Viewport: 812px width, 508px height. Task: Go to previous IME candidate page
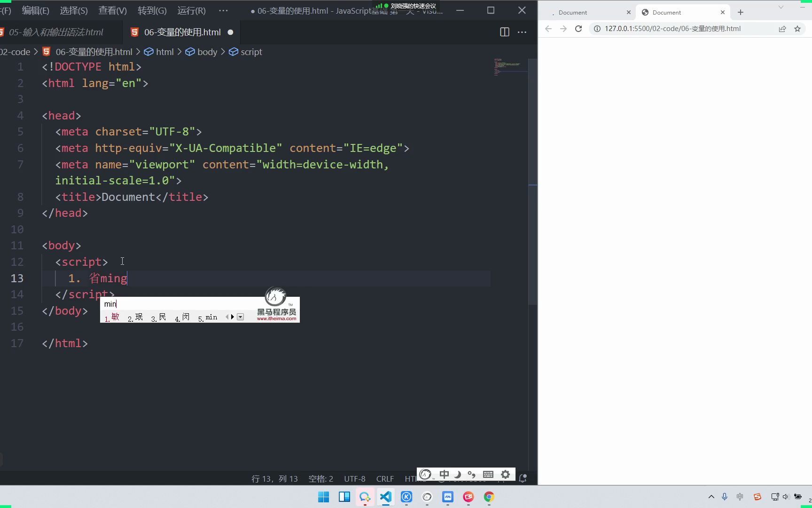(227, 317)
